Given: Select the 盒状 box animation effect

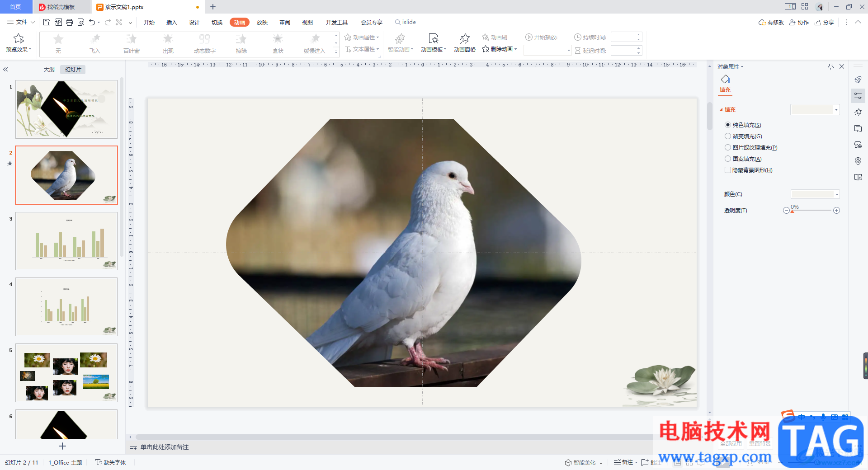Looking at the screenshot, I should coord(278,44).
